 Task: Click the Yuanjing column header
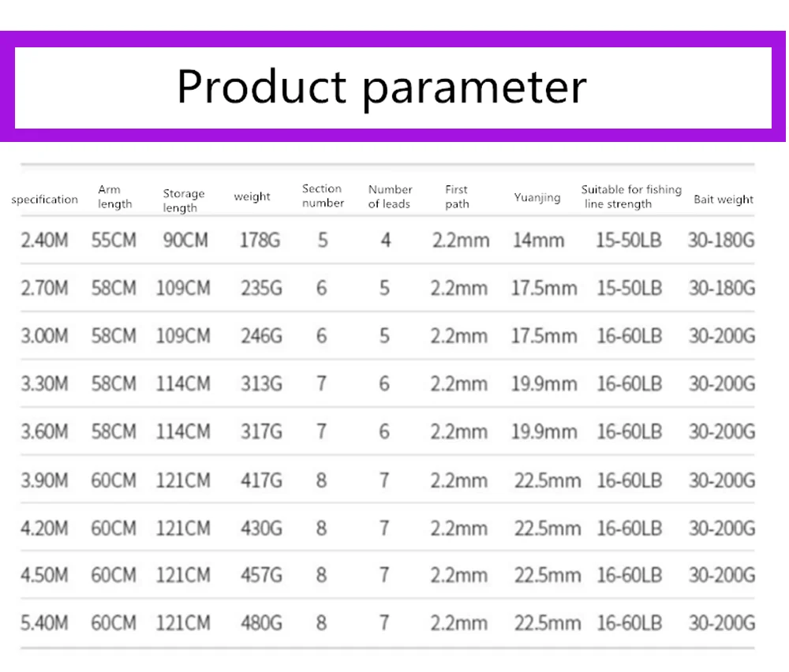tap(537, 197)
